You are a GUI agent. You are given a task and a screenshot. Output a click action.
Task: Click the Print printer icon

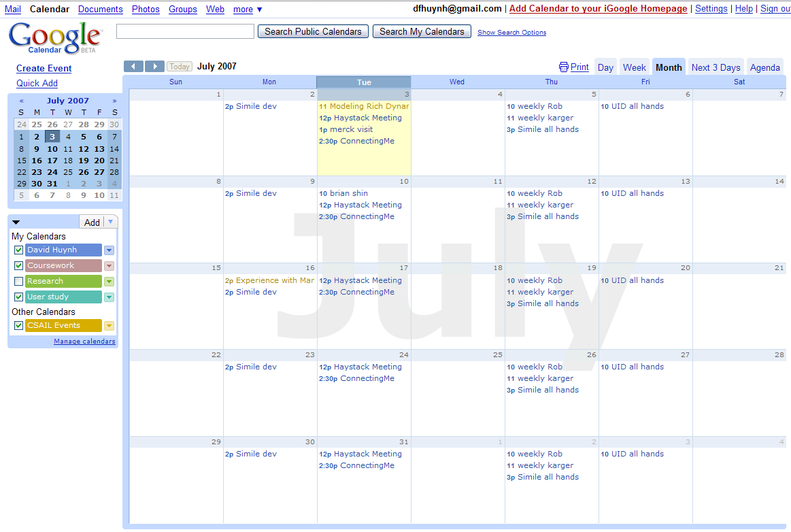[563, 67]
